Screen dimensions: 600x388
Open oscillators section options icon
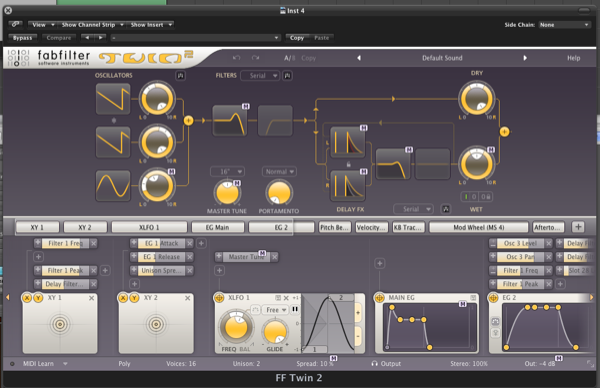(x=180, y=75)
